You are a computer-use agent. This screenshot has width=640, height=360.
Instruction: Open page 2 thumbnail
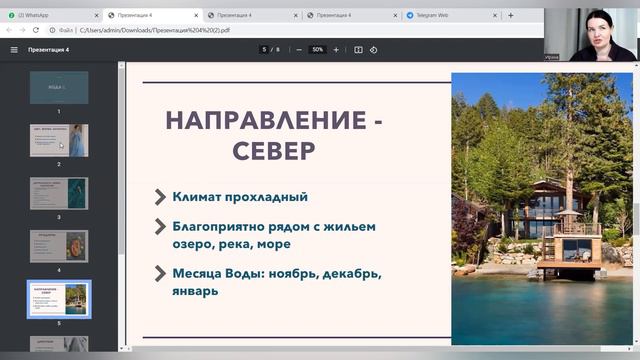(59, 140)
